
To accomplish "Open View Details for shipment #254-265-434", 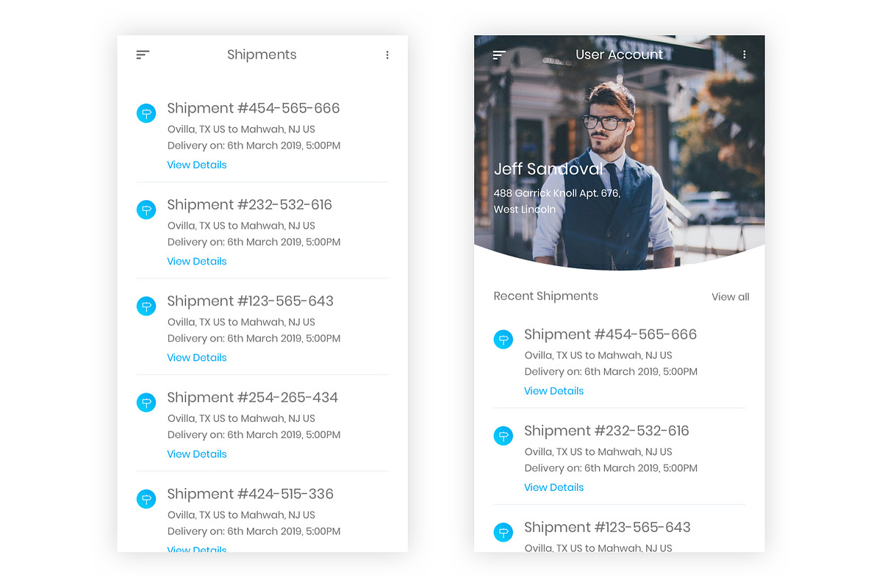I will (x=196, y=453).
